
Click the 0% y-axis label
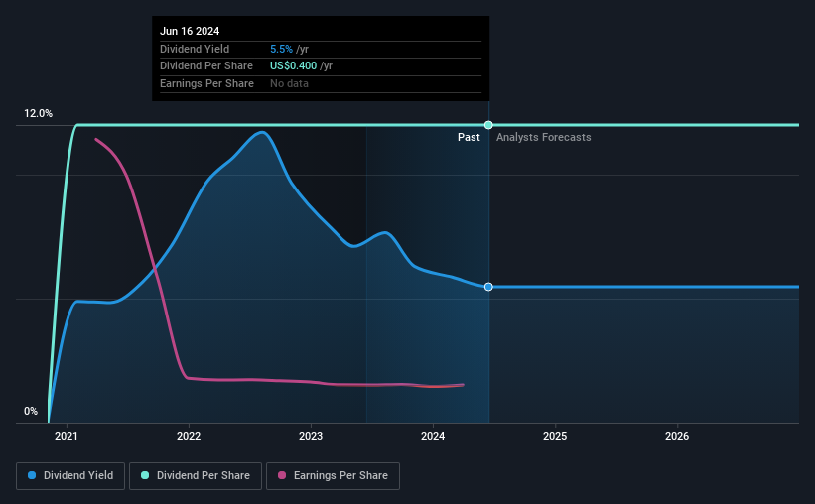31,411
